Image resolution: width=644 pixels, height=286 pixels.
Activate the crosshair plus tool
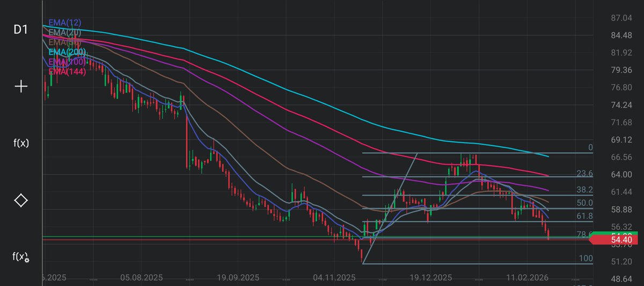point(21,86)
